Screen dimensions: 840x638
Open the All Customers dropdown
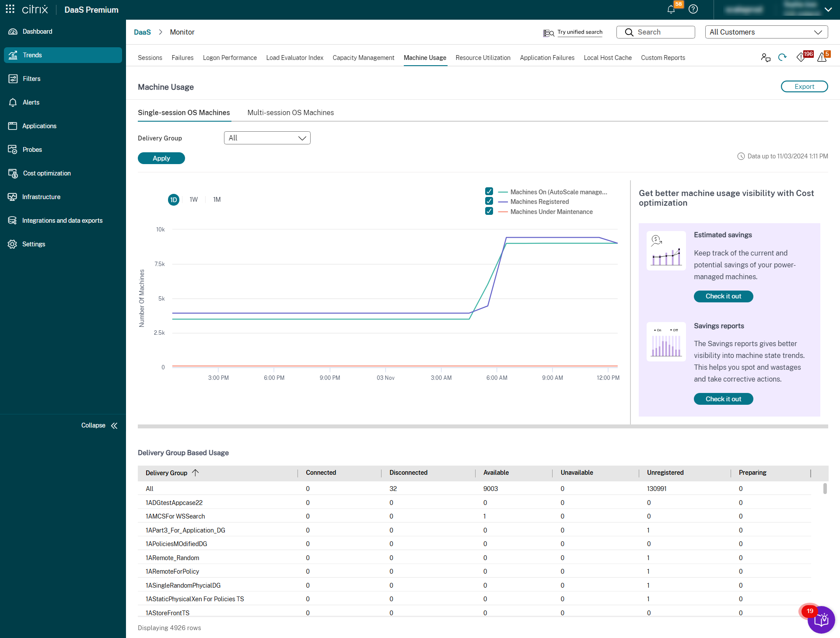[x=766, y=32]
